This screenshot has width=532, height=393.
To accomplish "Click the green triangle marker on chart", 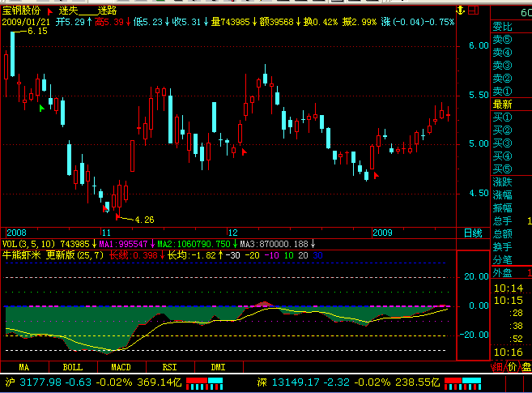I will tap(41, 108).
